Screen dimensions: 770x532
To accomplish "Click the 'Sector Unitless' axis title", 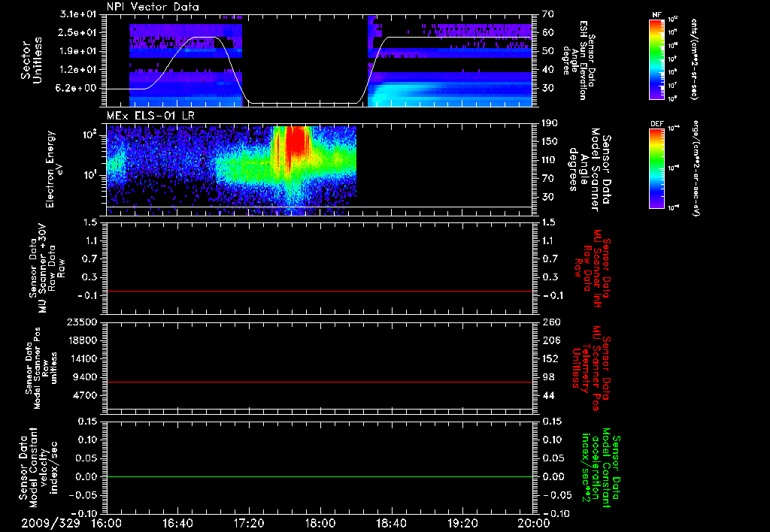I will click(32, 60).
